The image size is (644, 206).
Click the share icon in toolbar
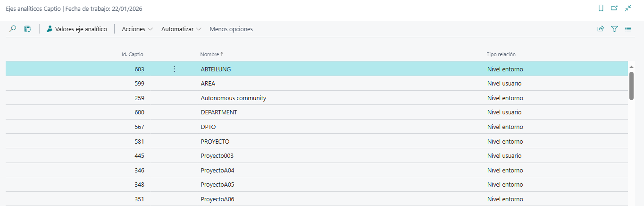pyautogui.click(x=601, y=29)
